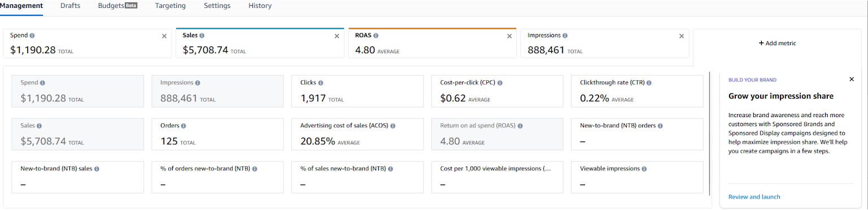Click info icon for New-to-brand (NTB) orders
Image resolution: width=868 pixels, height=210 pixels.
pyautogui.click(x=660, y=126)
